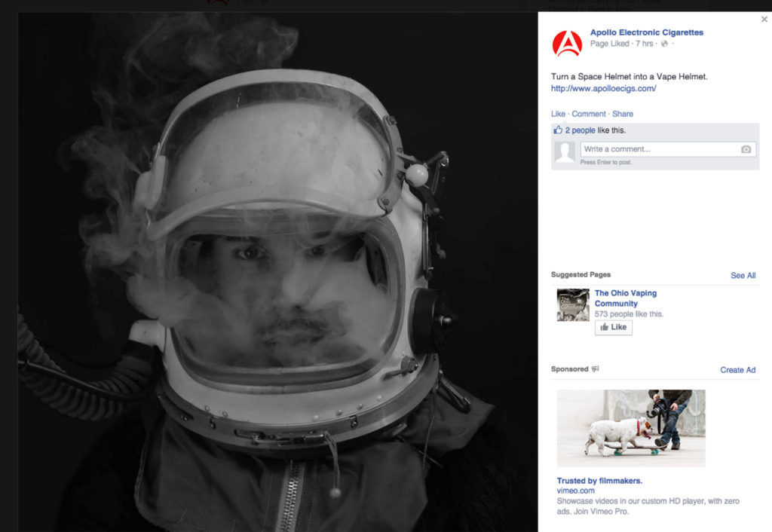Image resolution: width=772 pixels, height=532 pixels.
Task: Click the 7 hrs timestamp
Action: pos(644,44)
